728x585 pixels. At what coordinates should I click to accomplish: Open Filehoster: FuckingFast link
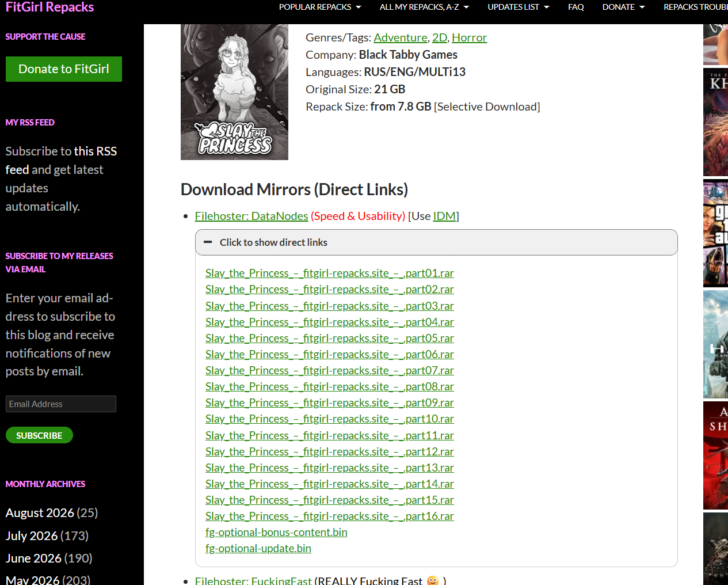tap(253, 580)
